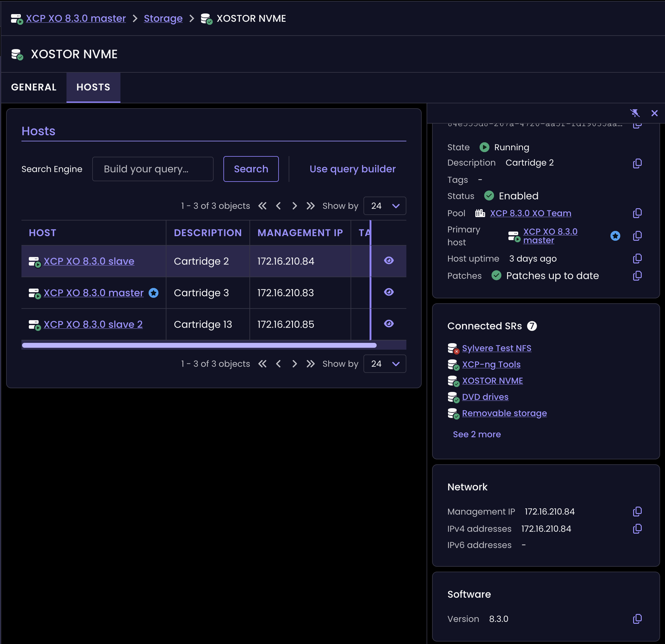This screenshot has width=665, height=644.
Task: Click the pool icon beside XCP 8.3.0 XO Team
Action: point(480,213)
